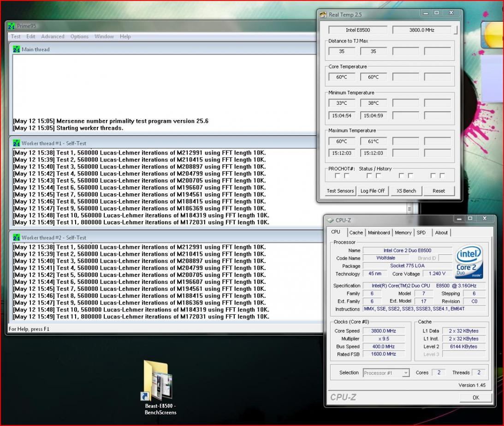Click the 33°C minimum temperature value
Screen dimensions: 504x426
click(x=342, y=103)
